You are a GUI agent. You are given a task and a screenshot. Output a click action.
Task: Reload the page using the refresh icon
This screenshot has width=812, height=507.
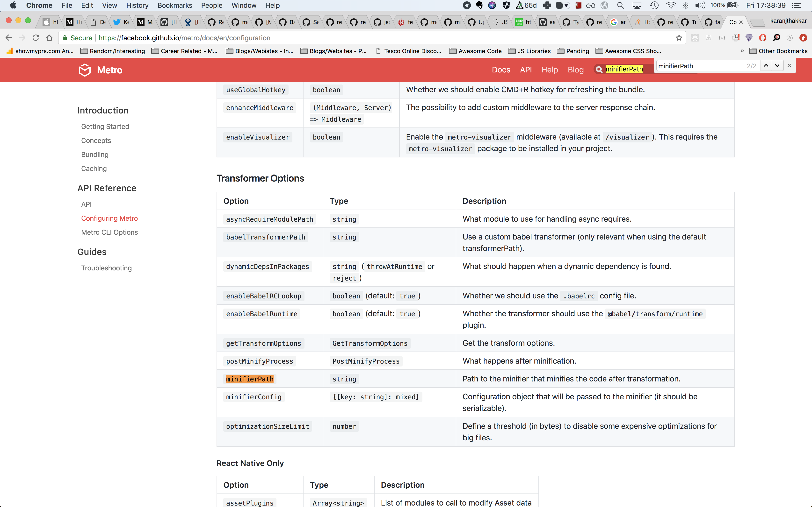pos(36,38)
